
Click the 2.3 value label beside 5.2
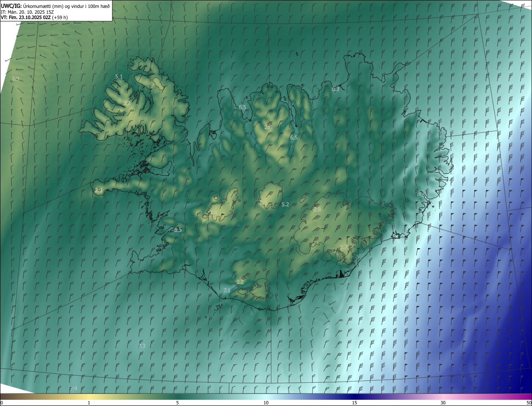pyautogui.click(x=263, y=203)
